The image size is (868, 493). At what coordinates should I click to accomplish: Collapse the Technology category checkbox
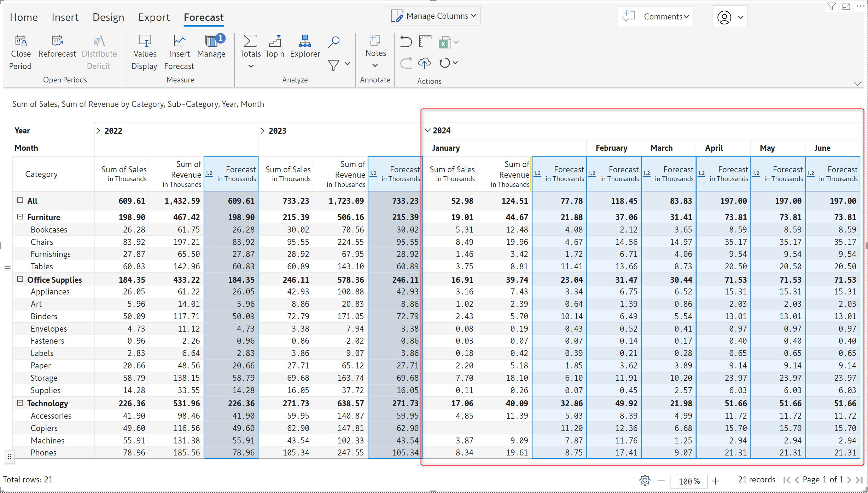(x=20, y=403)
